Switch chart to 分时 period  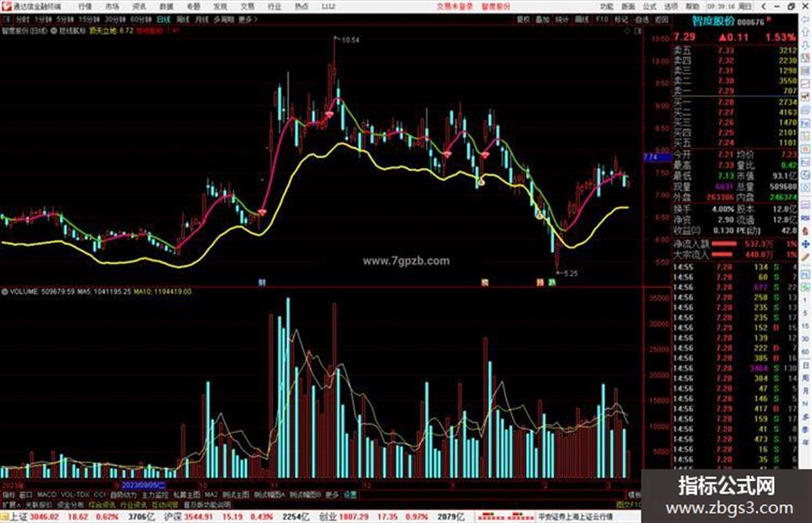(22, 19)
